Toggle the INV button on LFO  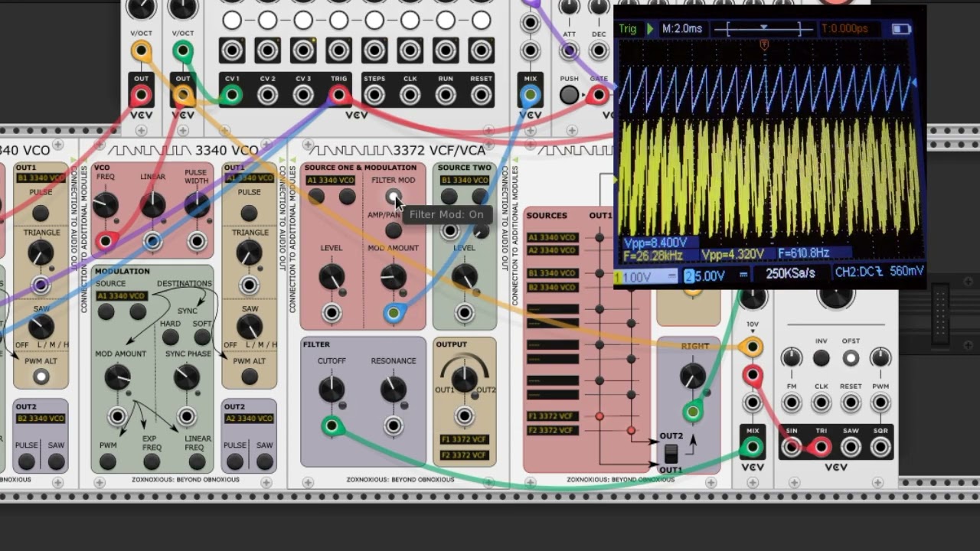coord(821,357)
